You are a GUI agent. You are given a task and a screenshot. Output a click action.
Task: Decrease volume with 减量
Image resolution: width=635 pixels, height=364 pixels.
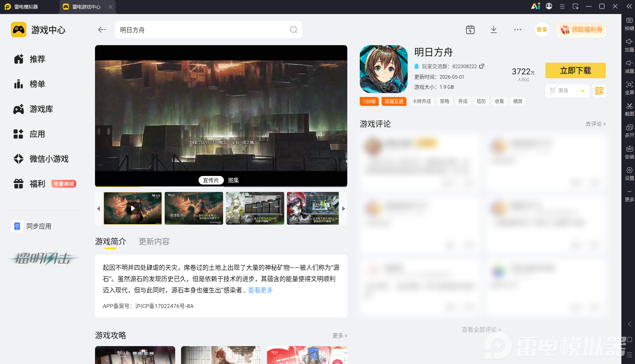(x=629, y=67)
